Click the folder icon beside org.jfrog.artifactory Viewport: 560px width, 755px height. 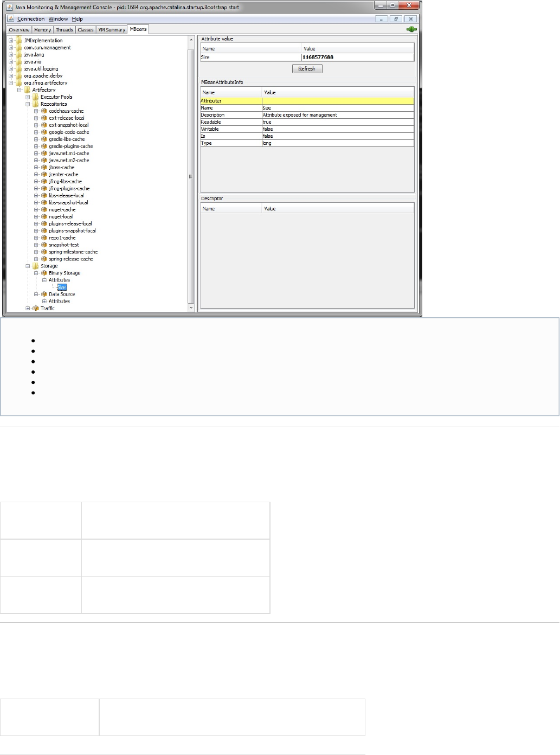tap(19, 82)
